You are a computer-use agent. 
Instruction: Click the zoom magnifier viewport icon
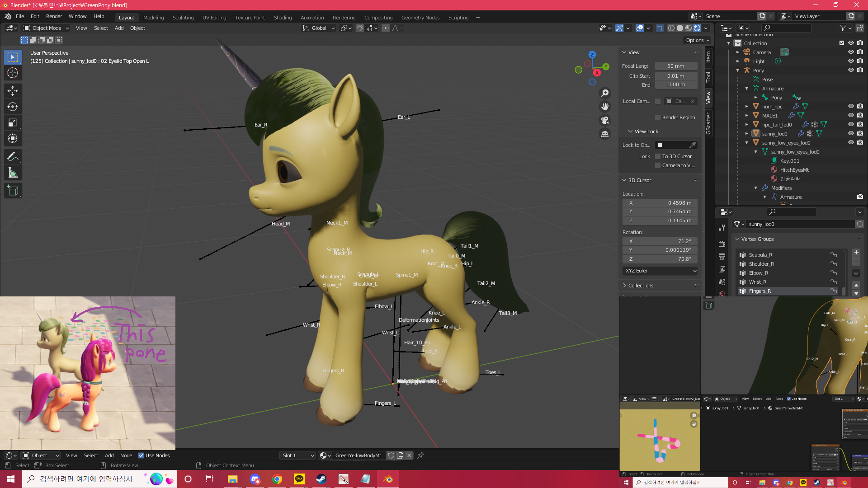tap(605, 93)
